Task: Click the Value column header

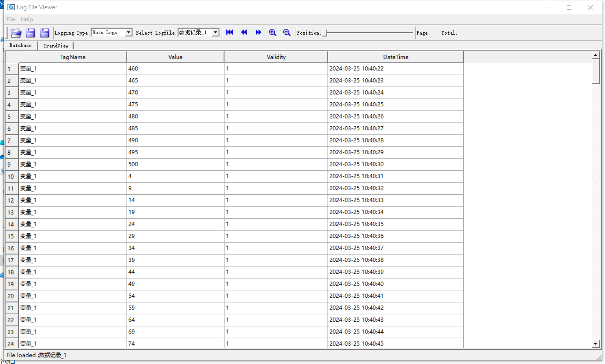Action: tap(176, 57)
